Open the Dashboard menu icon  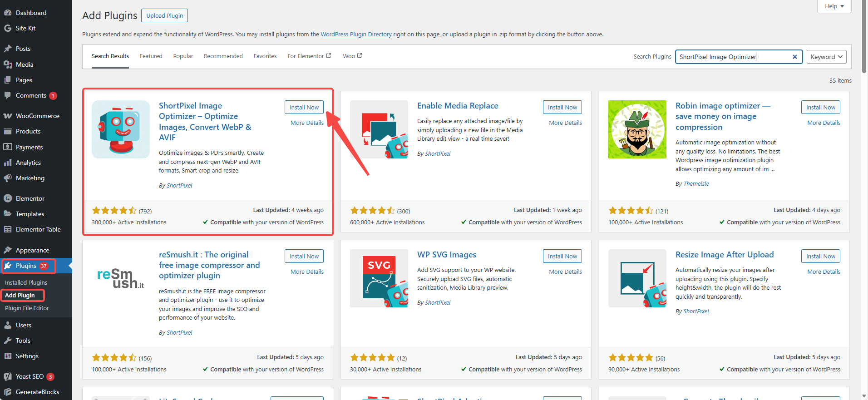click(x=8, y=13)
